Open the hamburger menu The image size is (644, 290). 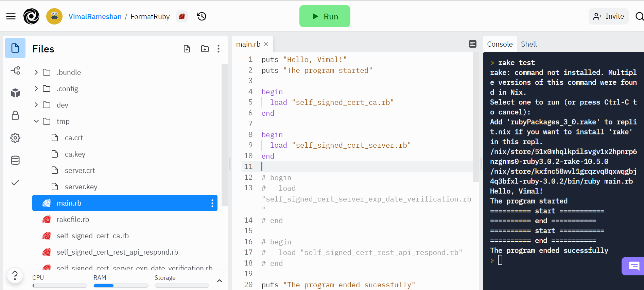point(11,16)
